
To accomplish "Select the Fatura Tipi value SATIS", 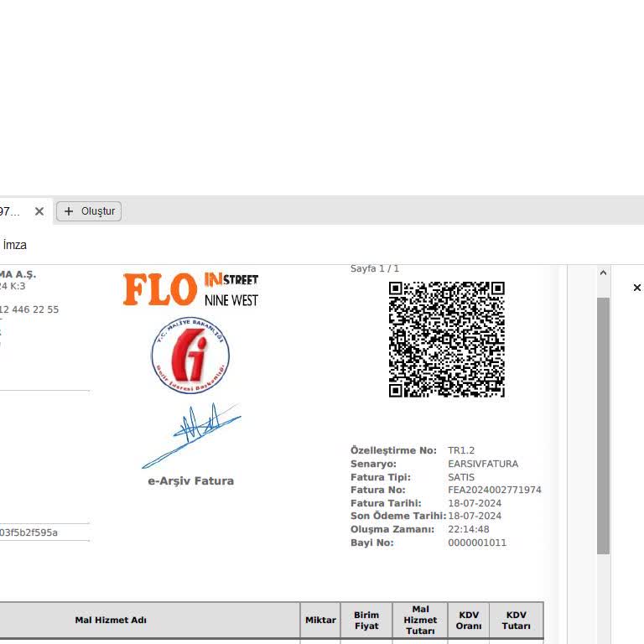I will [x=461, y=477].
